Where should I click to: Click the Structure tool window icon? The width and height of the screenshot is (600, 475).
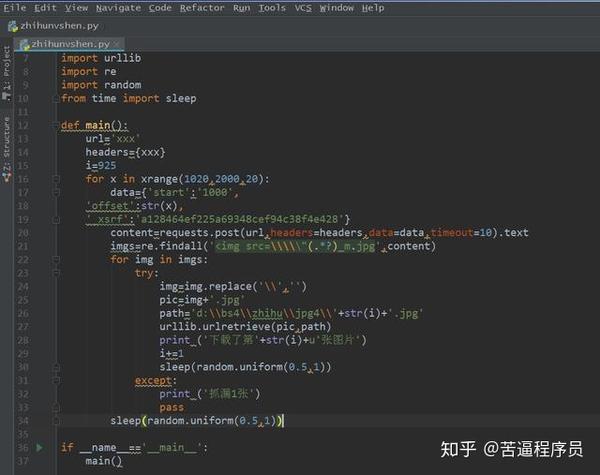click(x=7, y=176)
